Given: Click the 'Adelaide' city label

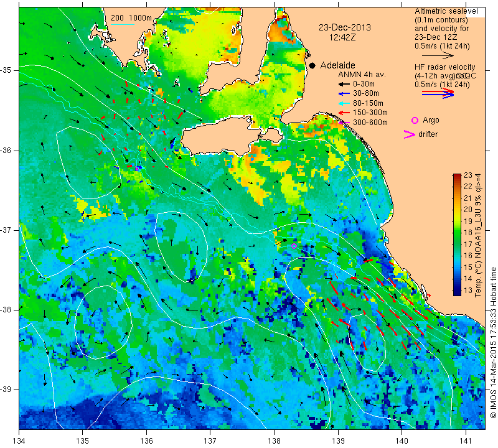Looking at the screenshot, I should point(337,65).
